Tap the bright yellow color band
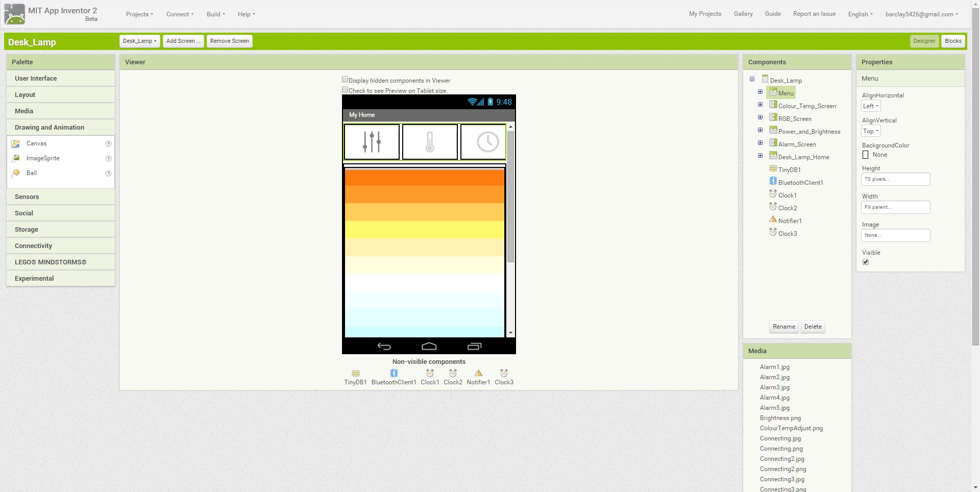The image size is (980, 492). 425,230
